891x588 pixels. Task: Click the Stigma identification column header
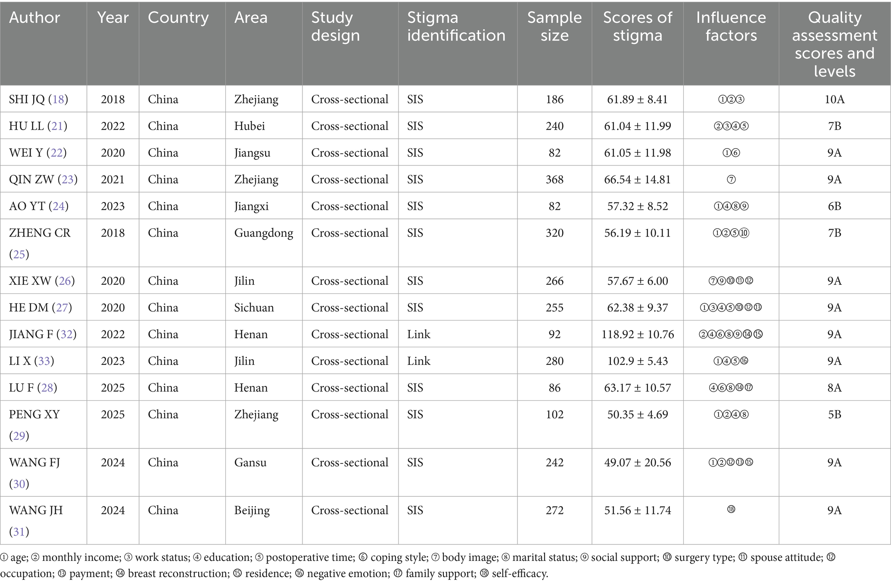[456, 27]
